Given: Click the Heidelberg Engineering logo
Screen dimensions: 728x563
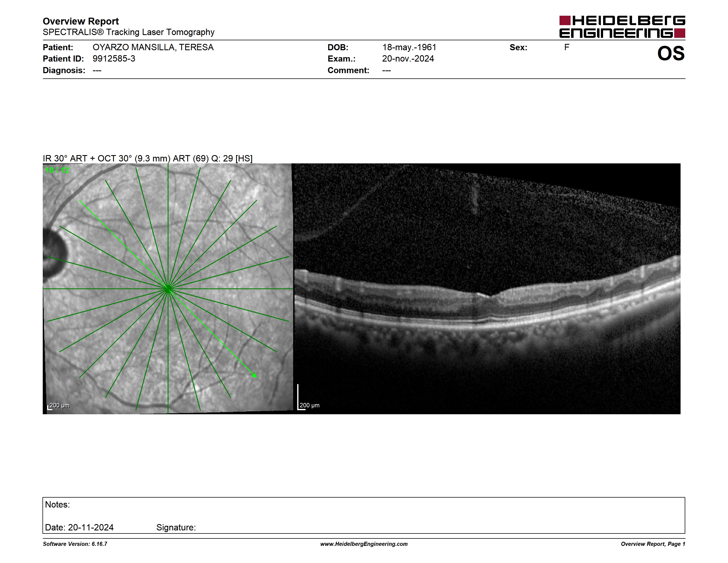Looking at the screenshot, I should coord(622,27).
